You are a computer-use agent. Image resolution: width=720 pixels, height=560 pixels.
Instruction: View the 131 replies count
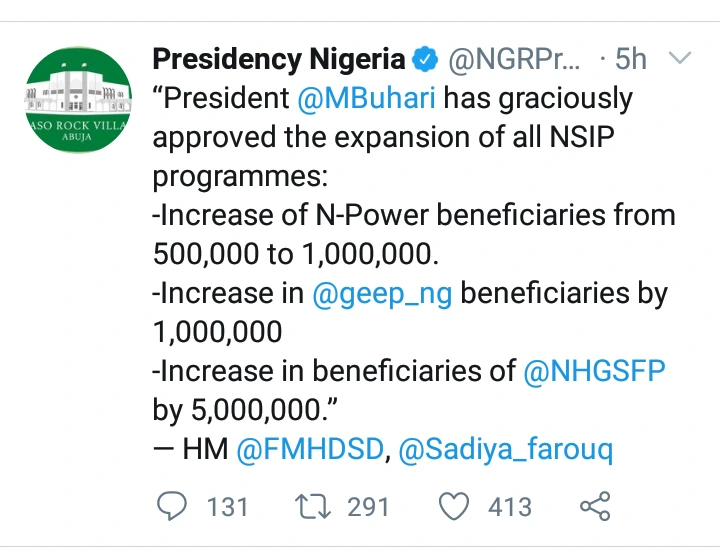click(227, 507)
